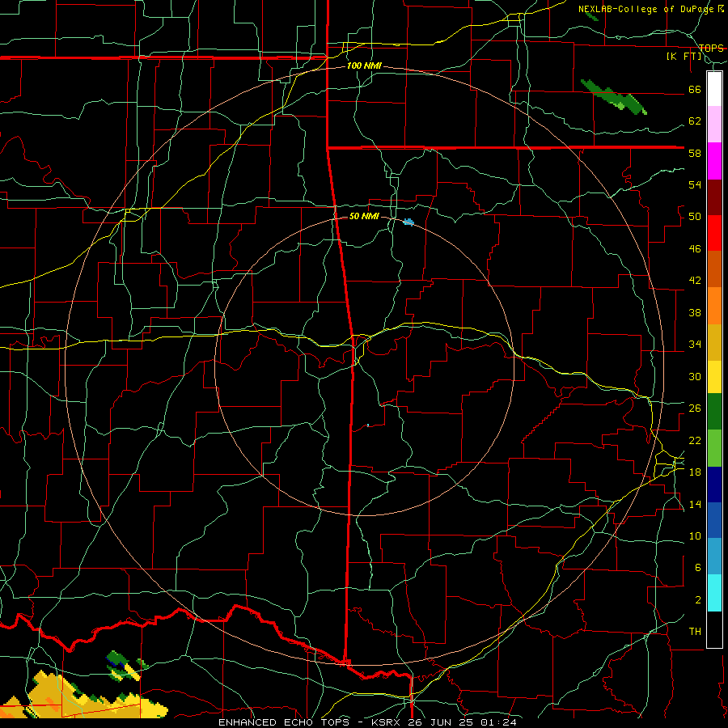Image resolution: width=728 pixels, height=728 pixels.
Task: Select the white 66 kft color band
Action: [714, 89]
